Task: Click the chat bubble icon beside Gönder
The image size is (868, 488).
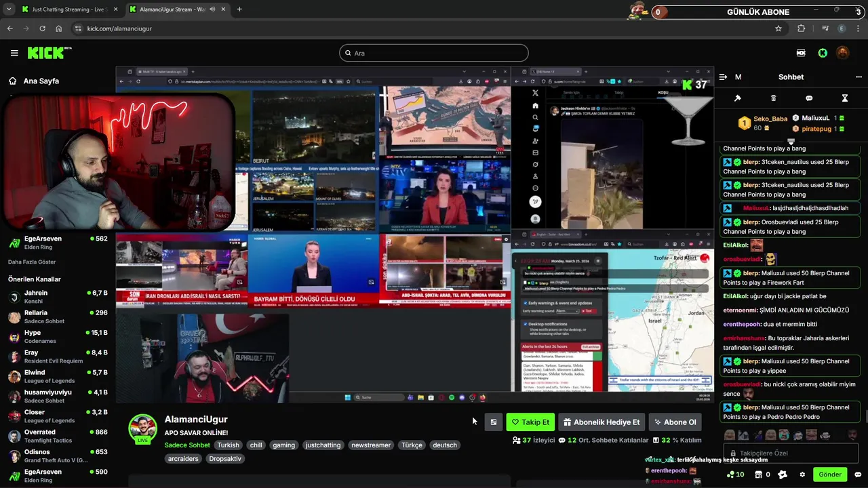Action: [x=858, y=474]
